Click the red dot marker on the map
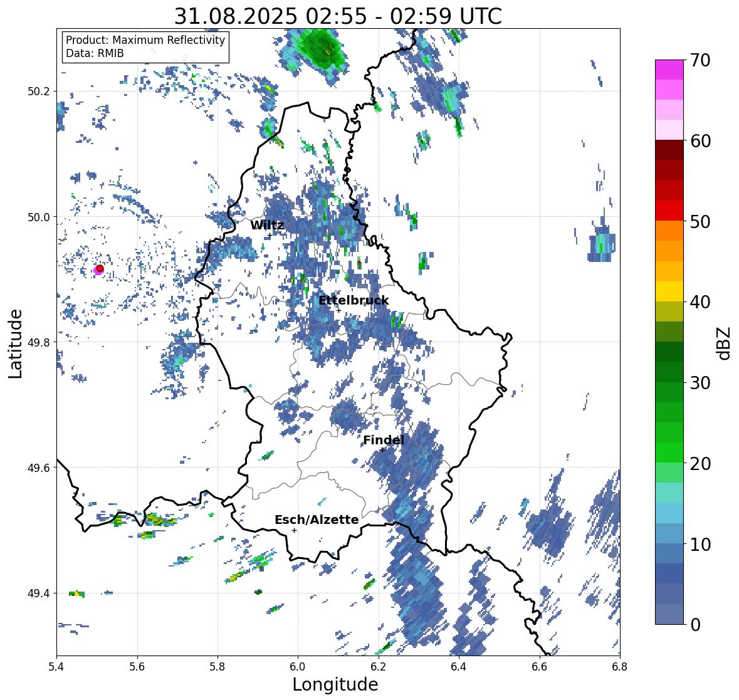This screenshot has height=700, width=739. 100,268
